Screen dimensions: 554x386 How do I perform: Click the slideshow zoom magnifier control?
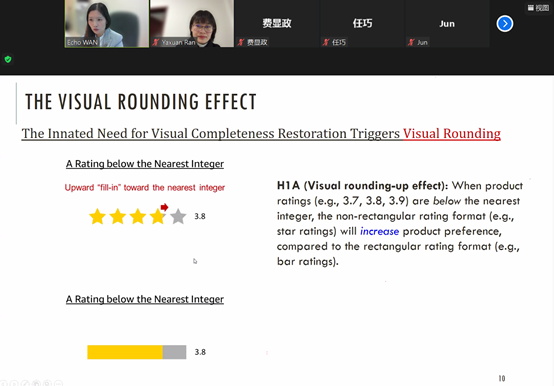(x=47, y=383)
